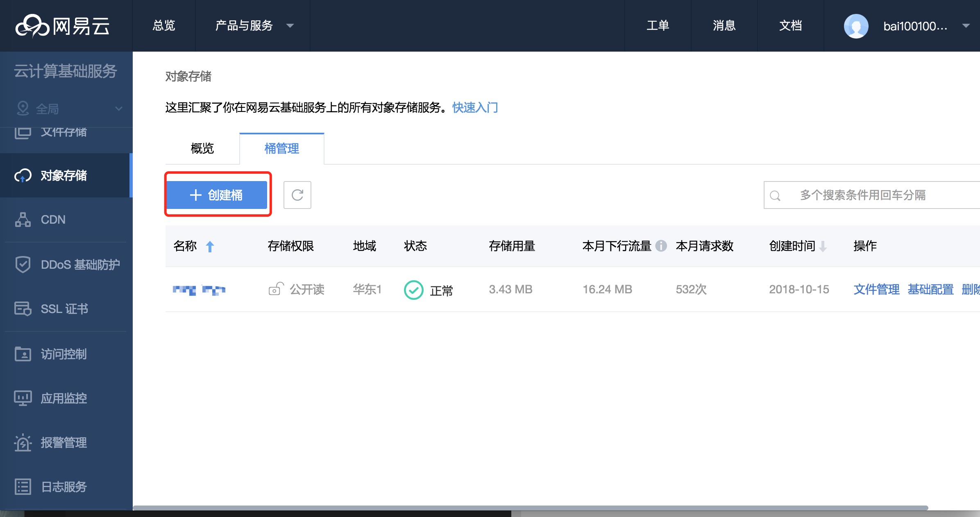
Task: Focus the 多个搜索条件用回车分隔 search box
Action: point(872,195)
